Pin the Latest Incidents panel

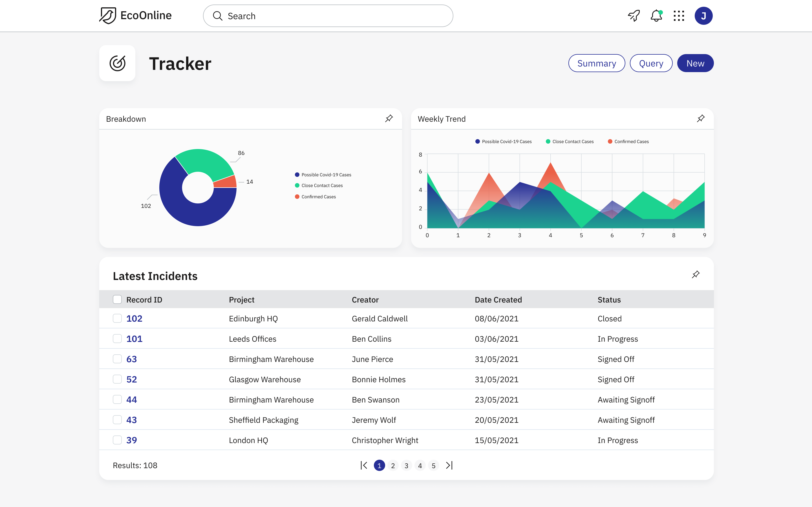[696, 275]
